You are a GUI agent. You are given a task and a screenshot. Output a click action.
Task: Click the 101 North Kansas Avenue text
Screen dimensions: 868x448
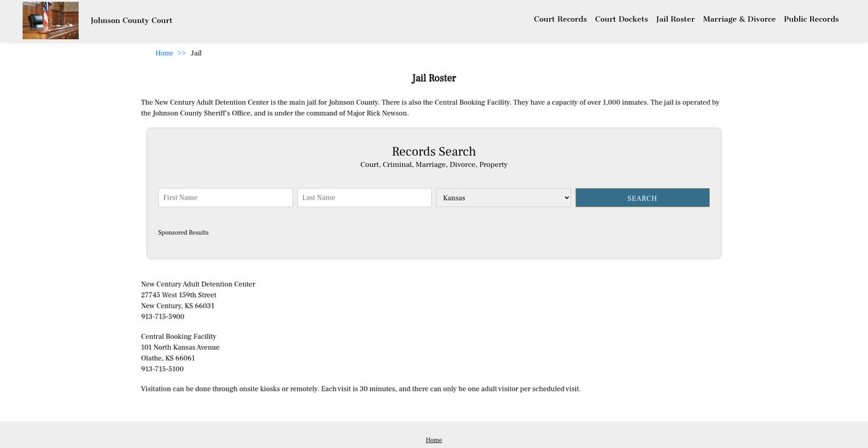coord(180,348)
